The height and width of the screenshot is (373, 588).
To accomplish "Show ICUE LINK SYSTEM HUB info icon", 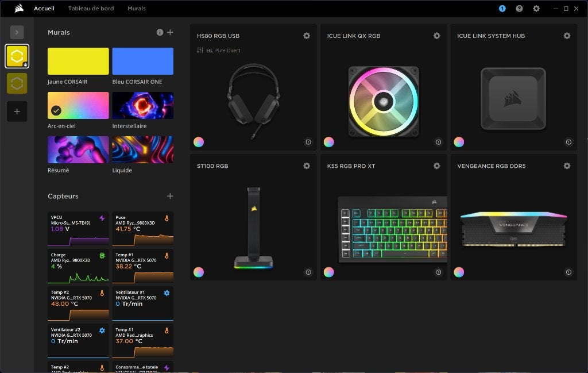I will tap(568, 142).
